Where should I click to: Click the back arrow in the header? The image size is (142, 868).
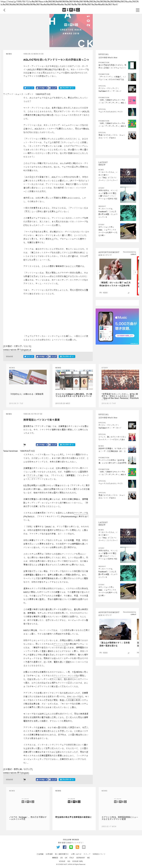4,10
